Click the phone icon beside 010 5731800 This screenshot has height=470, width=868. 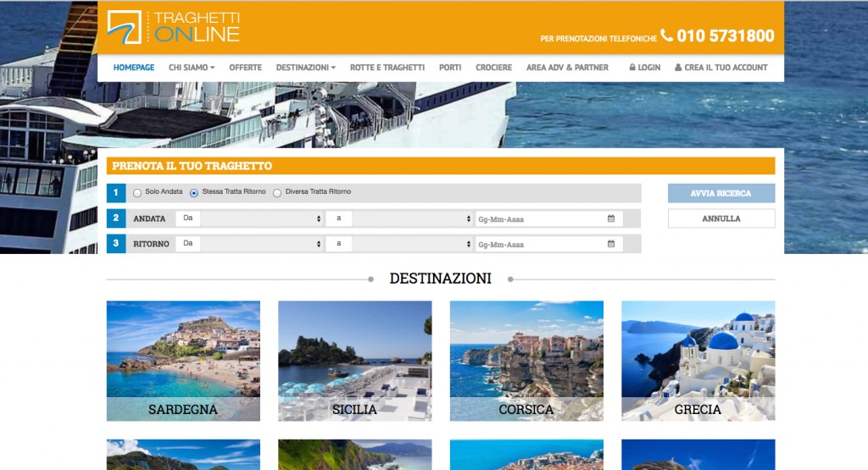point(667,36)
